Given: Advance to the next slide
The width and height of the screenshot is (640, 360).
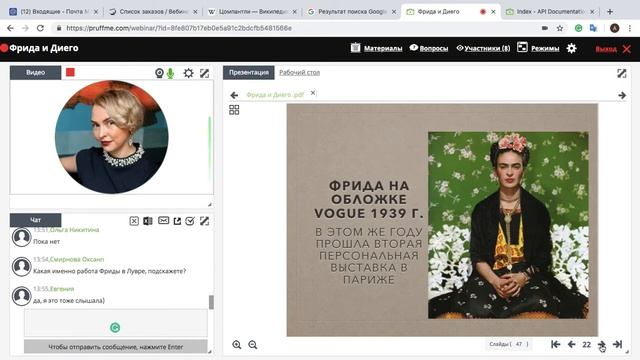Looking at the screenshot, I should pyautogui.click(x=602, y=344).
